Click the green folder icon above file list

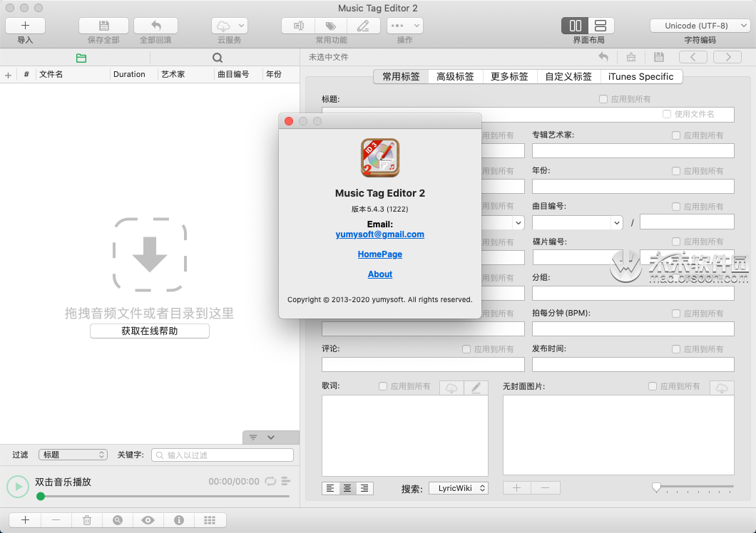click(81, 57)
